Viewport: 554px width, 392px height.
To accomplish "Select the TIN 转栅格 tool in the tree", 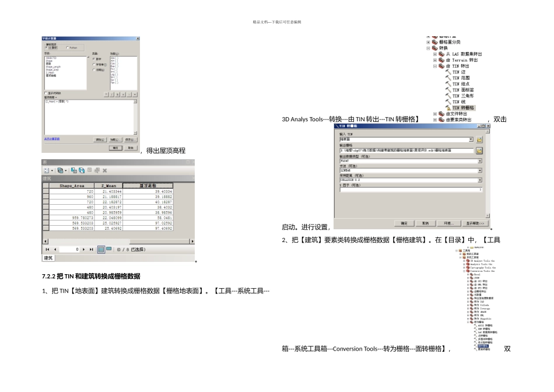I will point(463,108).
